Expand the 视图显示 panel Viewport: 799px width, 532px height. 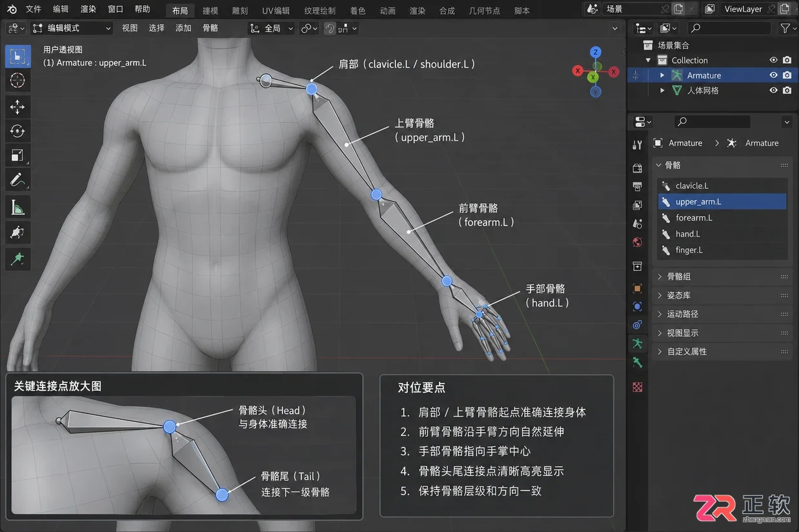point(722,333)
